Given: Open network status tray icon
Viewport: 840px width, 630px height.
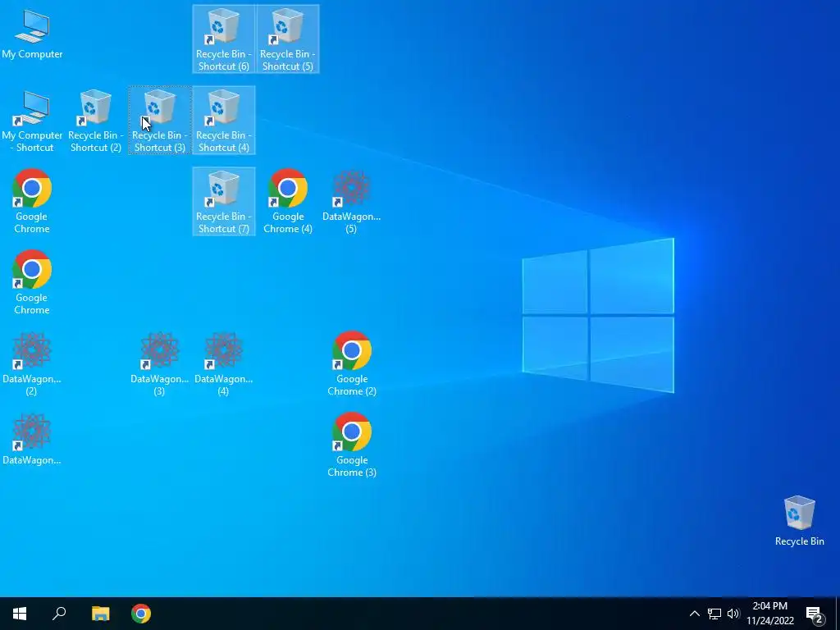Looking at the screenshot, I should click(714, 614).
